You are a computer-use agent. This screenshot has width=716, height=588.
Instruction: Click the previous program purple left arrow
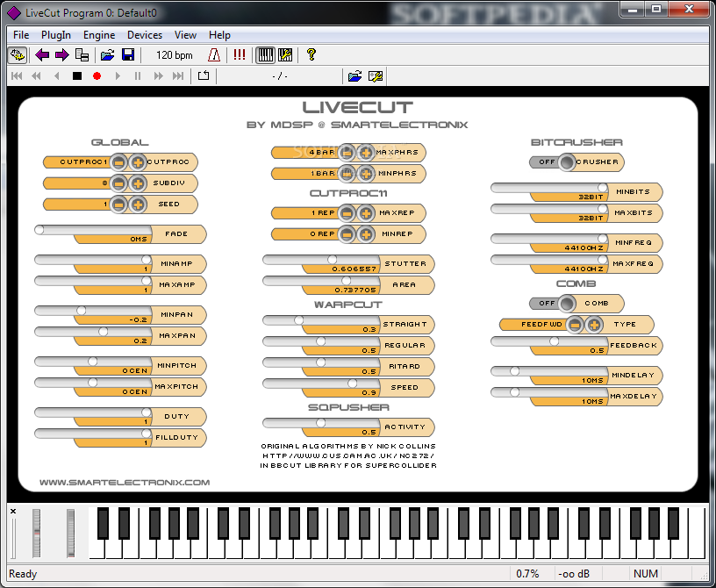click(x=42, y=55)
